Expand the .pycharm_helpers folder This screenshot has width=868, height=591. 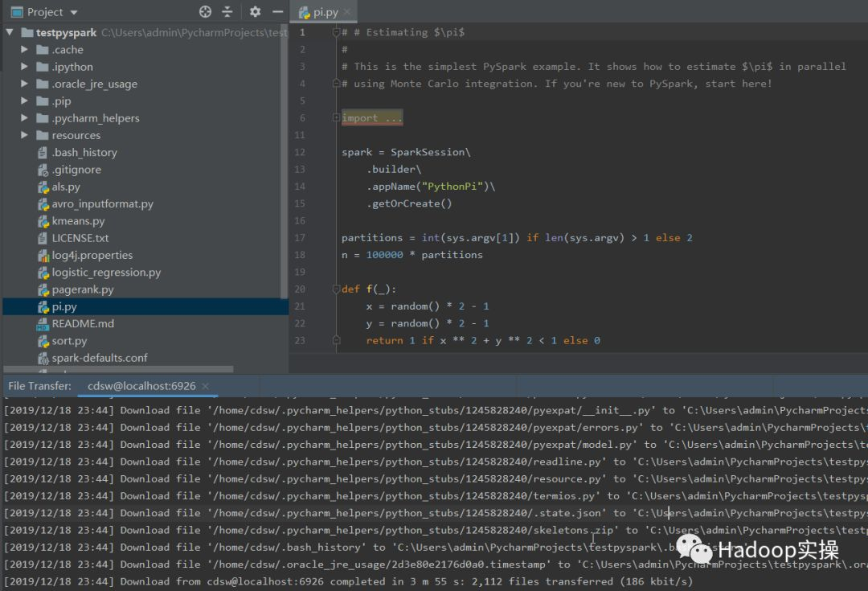tap(25, 118)
